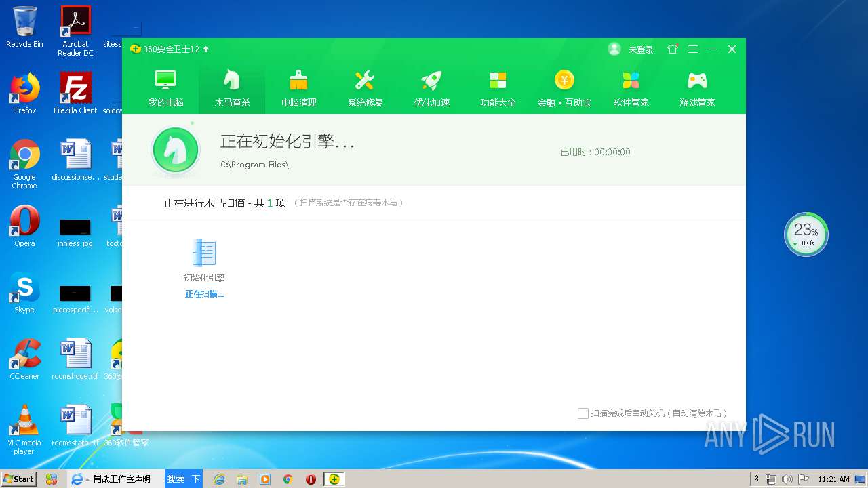Select Skype desktop icon

[24, 293]
